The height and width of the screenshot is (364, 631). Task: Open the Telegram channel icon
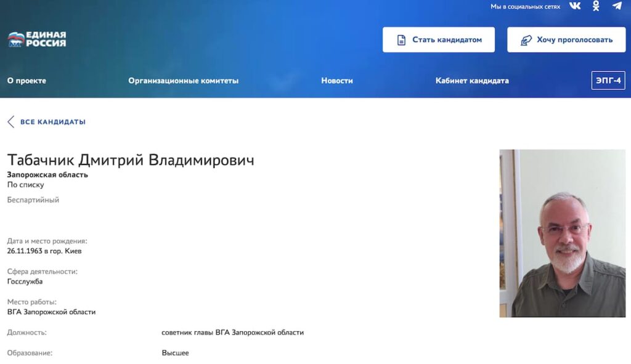(x=617, y=6)
